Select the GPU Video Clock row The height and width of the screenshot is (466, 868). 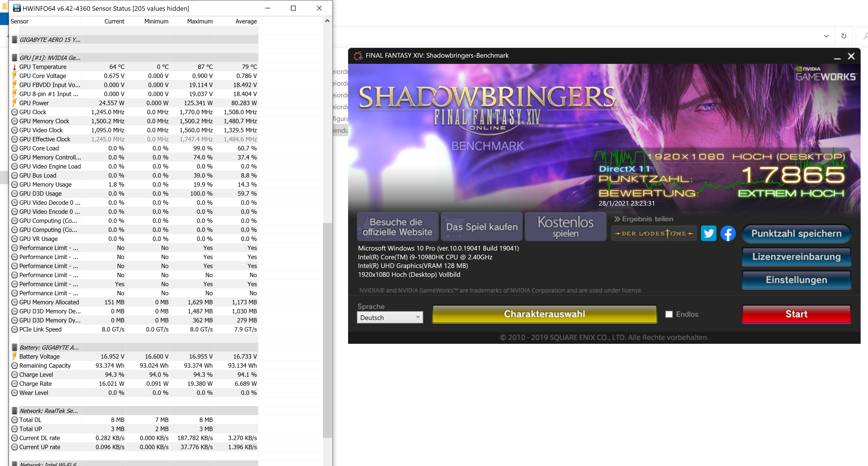tap(134, 130)
